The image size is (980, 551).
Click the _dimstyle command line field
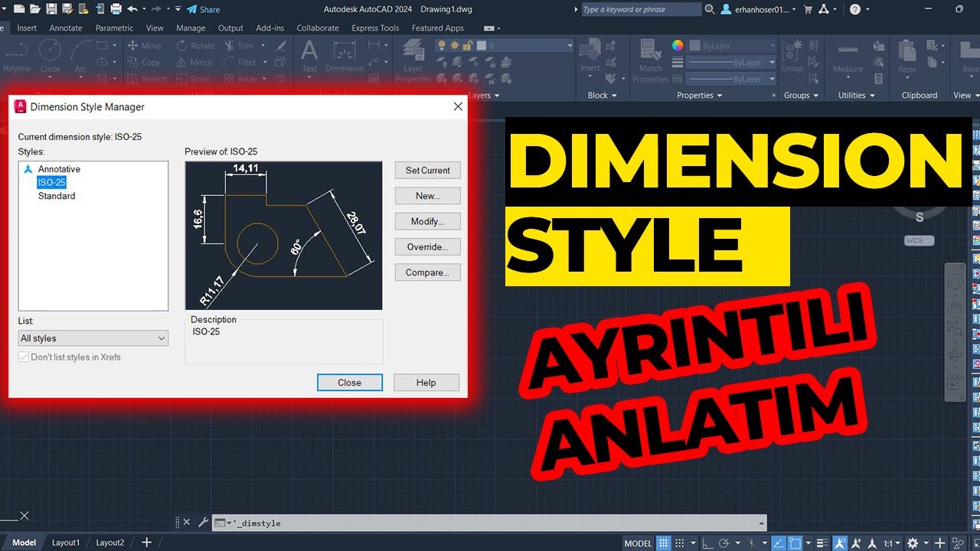pyautogui.click(x=489, y=523)
